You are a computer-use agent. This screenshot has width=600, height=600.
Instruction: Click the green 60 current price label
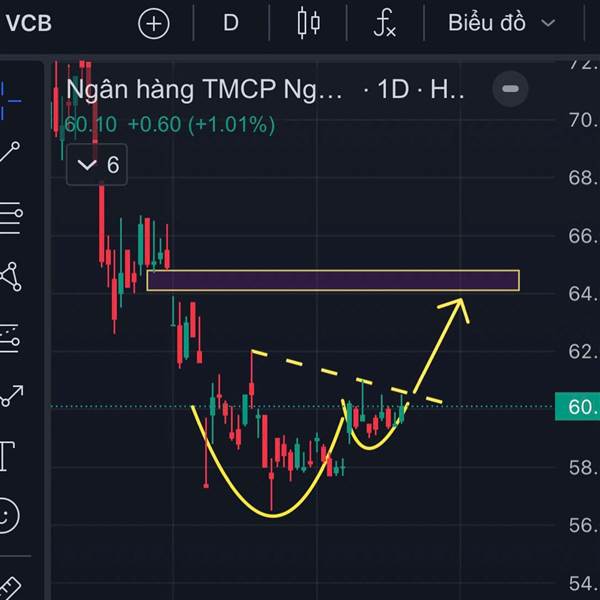[577, 406]
